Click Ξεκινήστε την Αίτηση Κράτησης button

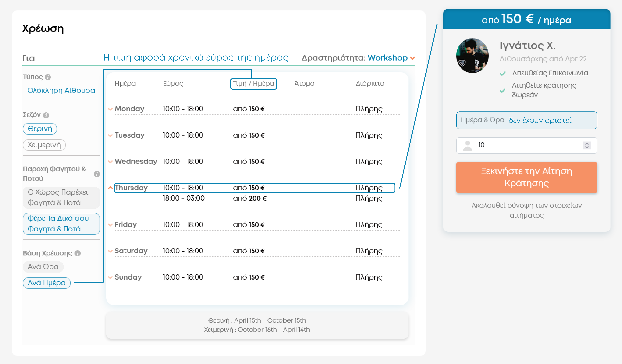coord(526,177)
